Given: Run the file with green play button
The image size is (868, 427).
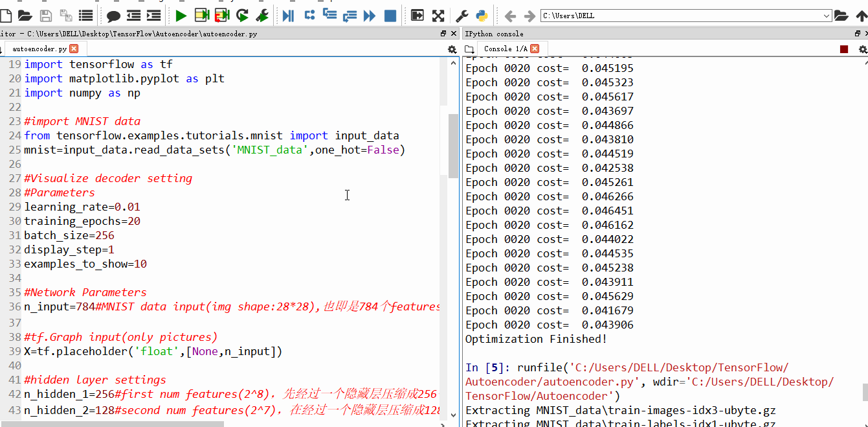Looking at the screenshot, I should [x=181, y=16].
